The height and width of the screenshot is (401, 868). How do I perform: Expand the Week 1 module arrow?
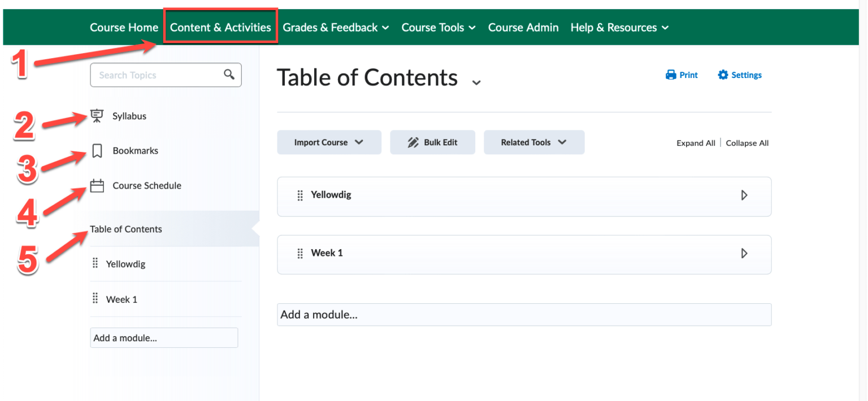pos(745,253)
